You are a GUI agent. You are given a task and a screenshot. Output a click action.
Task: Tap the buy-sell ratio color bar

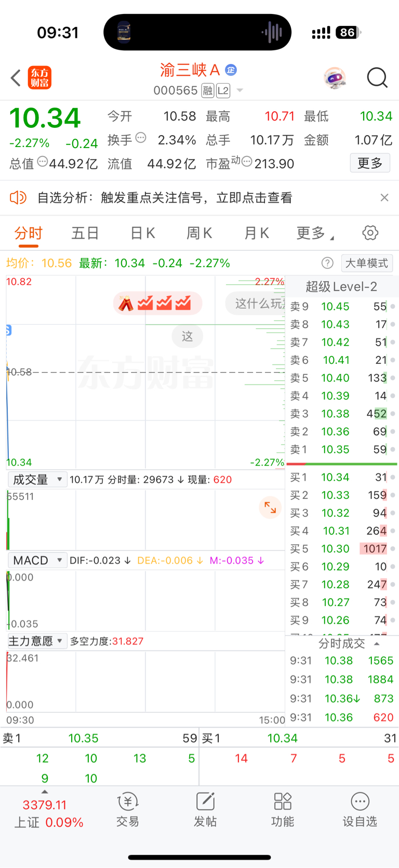341,464
